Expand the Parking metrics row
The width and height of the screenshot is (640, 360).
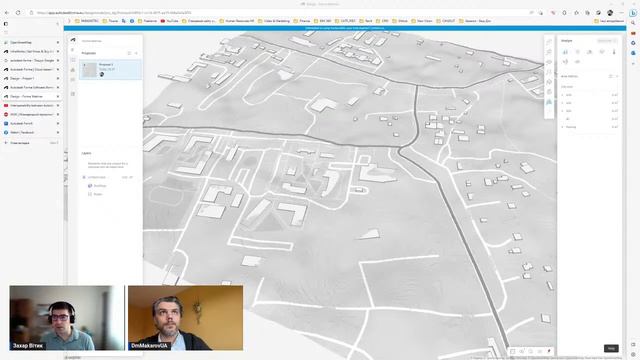click(562, 127)
